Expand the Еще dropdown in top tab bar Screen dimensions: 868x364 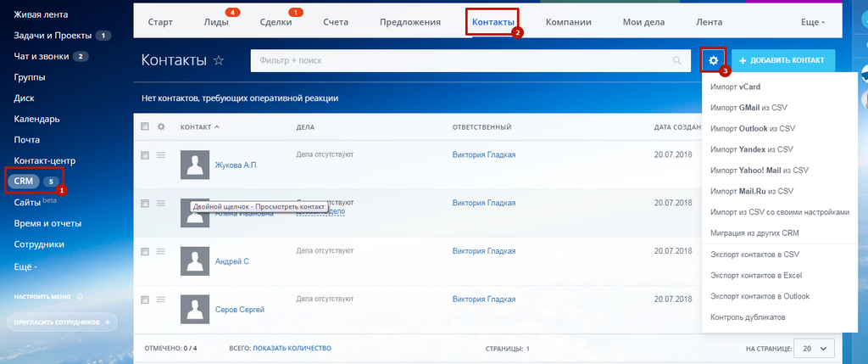click(813, 22)
